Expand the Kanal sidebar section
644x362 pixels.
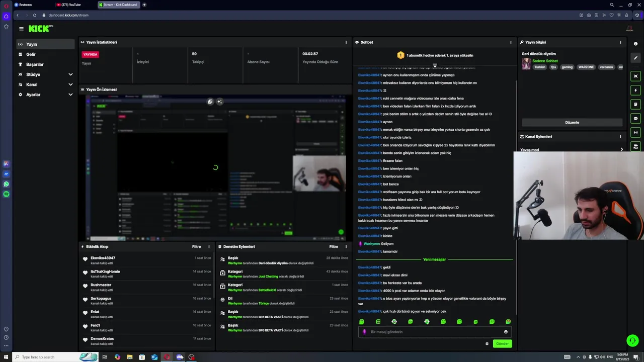point(45,84)
